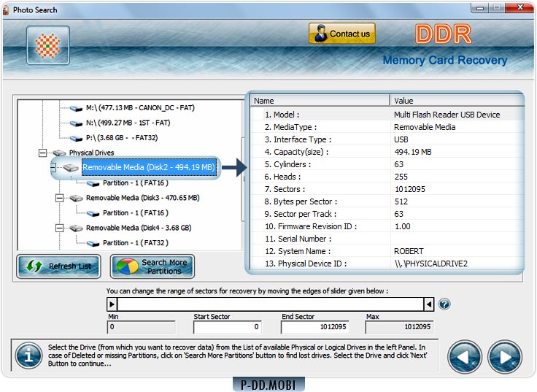Viewport: 537px width, 392px height.
Task: Click the M:\ drive icon
Action: point(76,109)
